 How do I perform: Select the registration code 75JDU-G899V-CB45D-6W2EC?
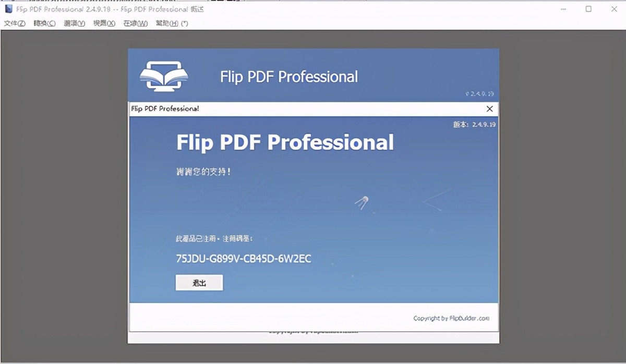[x=243, y=258]
